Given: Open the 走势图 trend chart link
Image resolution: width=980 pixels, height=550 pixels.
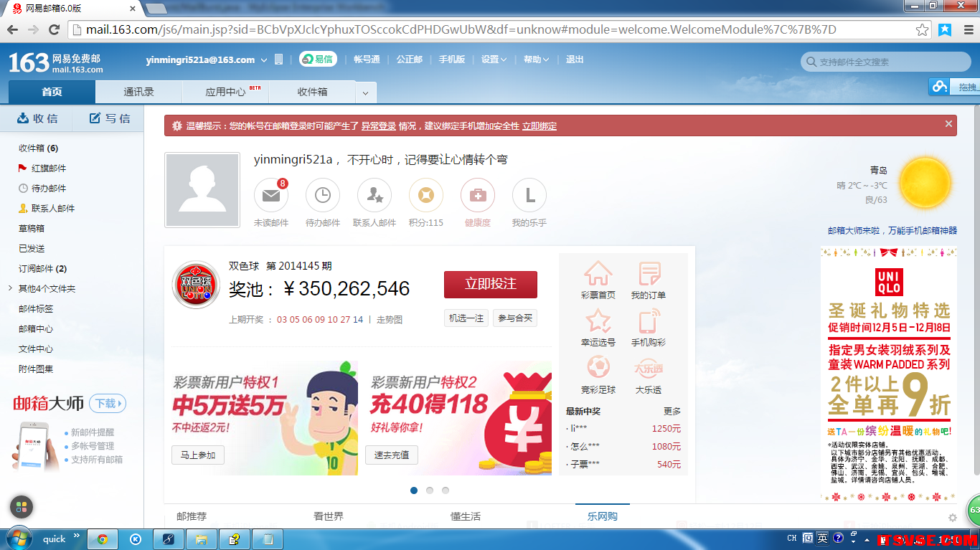Looking at the screenshot, I should click(x=390, y=320).
